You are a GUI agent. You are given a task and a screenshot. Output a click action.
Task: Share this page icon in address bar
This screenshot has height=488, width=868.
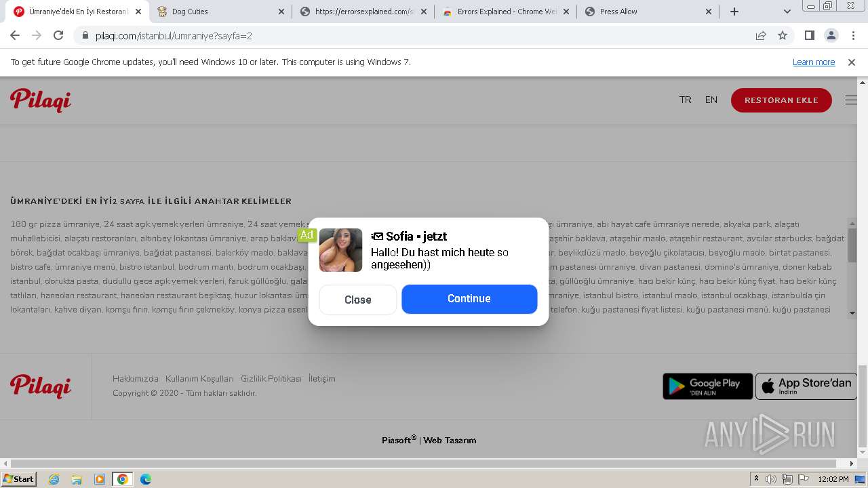pos(761,35)
